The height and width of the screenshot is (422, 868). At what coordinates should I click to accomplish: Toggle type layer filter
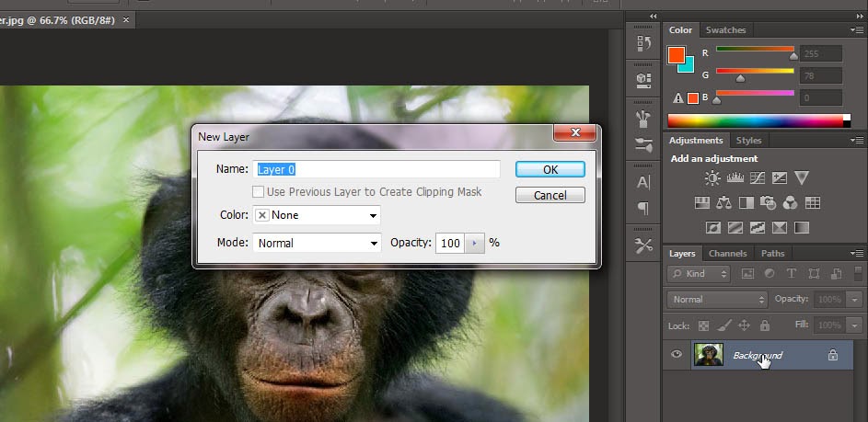pos(792,273)
